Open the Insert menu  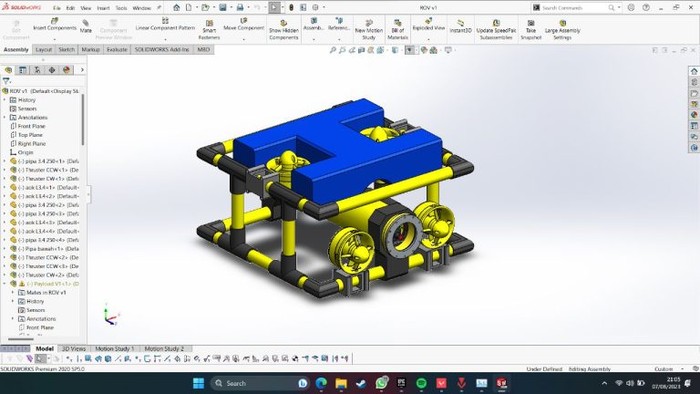103,8
